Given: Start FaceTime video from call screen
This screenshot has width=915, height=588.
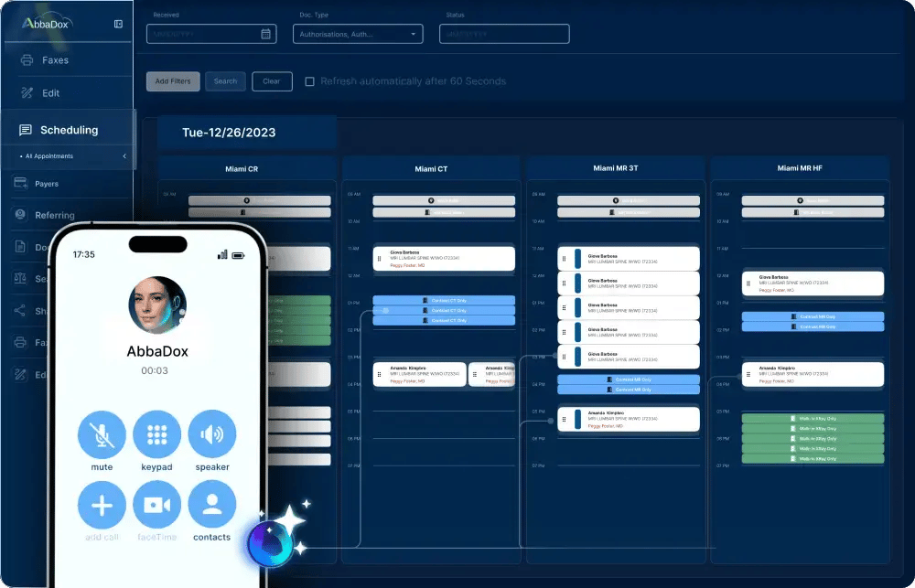Looking at the screenshot, I should pos(156,505).
